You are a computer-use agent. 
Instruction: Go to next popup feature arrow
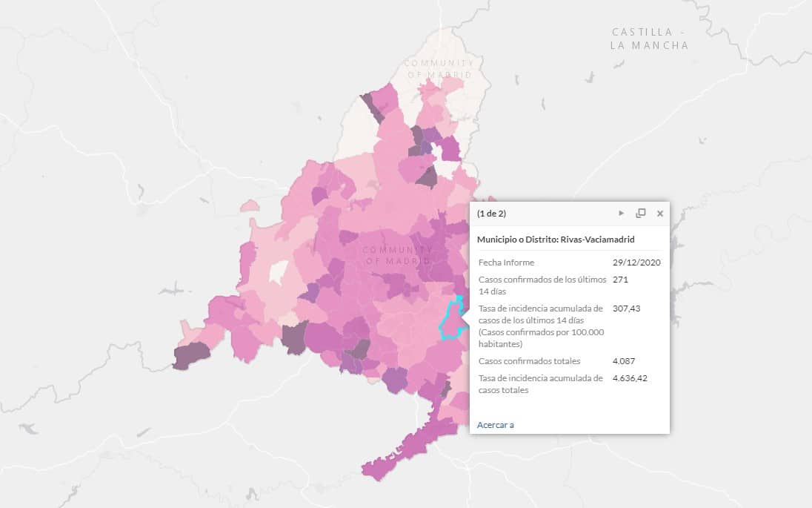(x=621, y=213)
